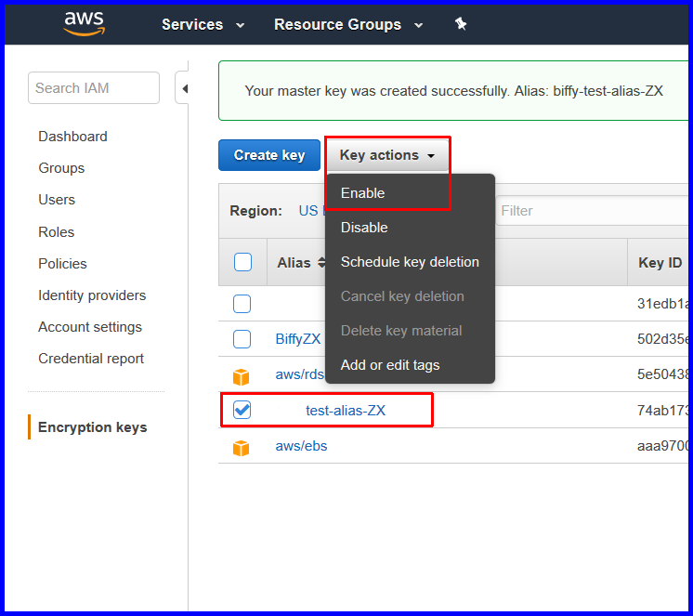Go to Dashboard in sidebar
This screenshot has width=693, height=616.
pos(72,137)
